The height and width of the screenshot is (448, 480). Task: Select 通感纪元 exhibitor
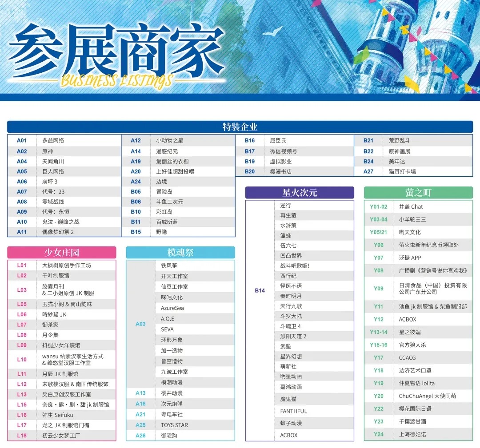pyautogui.click(x=167, y=151)
